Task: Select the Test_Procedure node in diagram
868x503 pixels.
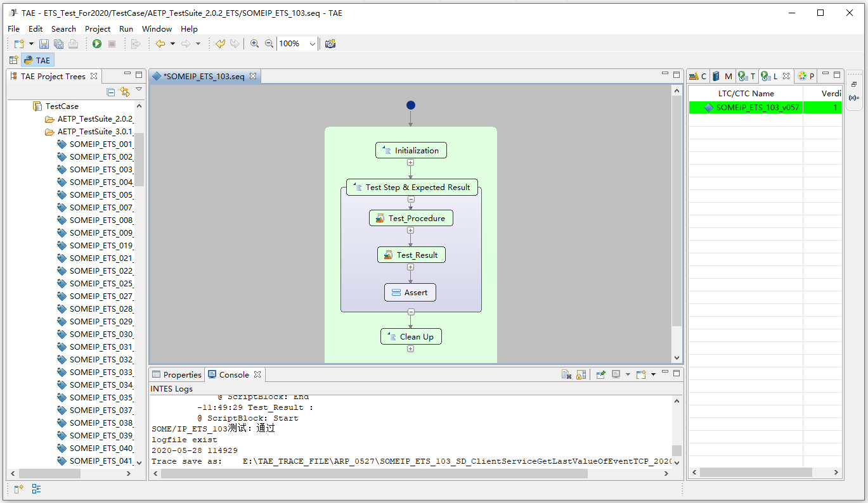Action: pyautogui.click(x=411, y=218)
